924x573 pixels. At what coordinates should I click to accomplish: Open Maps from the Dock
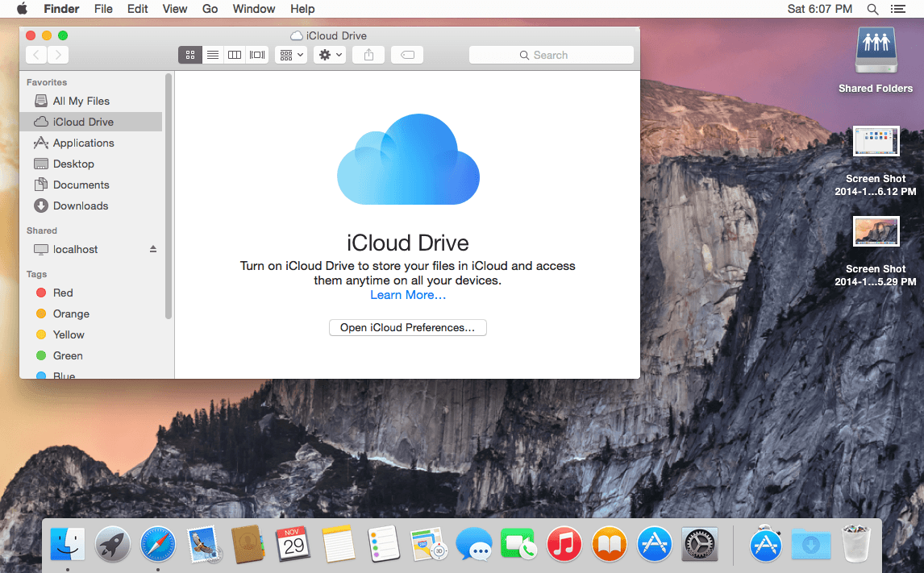tap(429, 543)
